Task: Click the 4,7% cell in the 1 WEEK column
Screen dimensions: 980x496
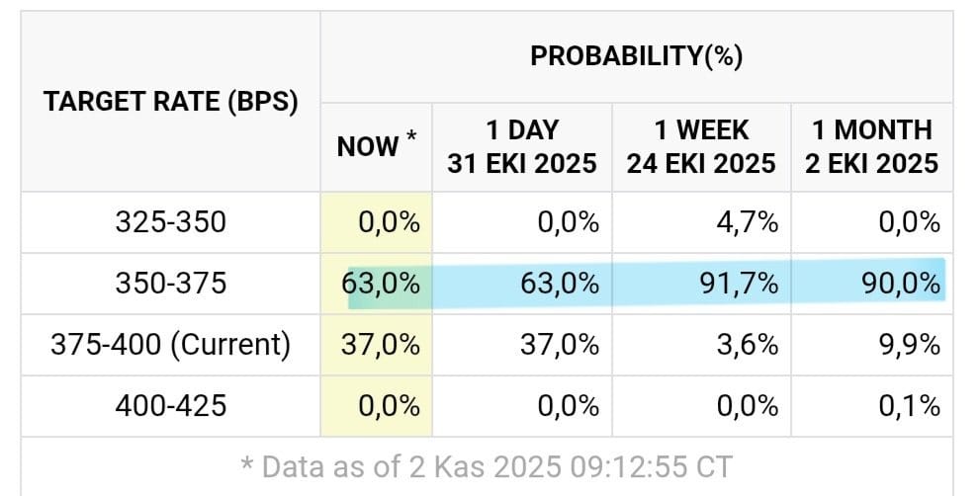Action: pos(746,221)
